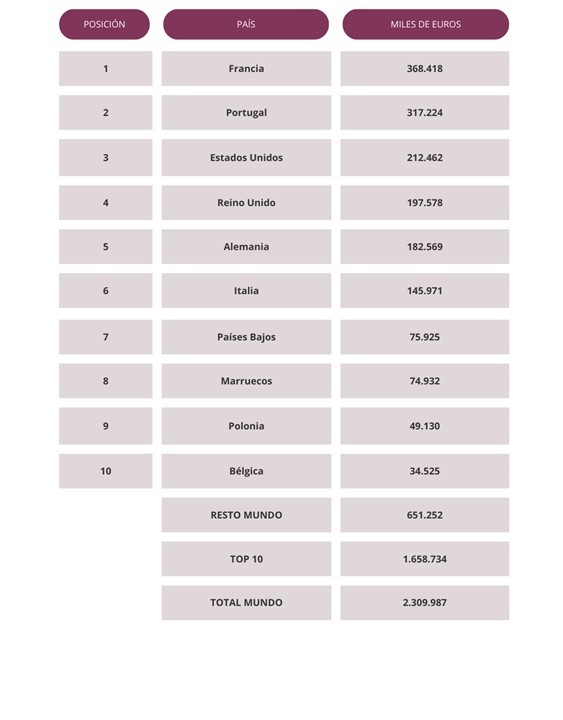Select the MILES DE EUROS header
This screenshot has height=720, width=563.
(426, 24)
